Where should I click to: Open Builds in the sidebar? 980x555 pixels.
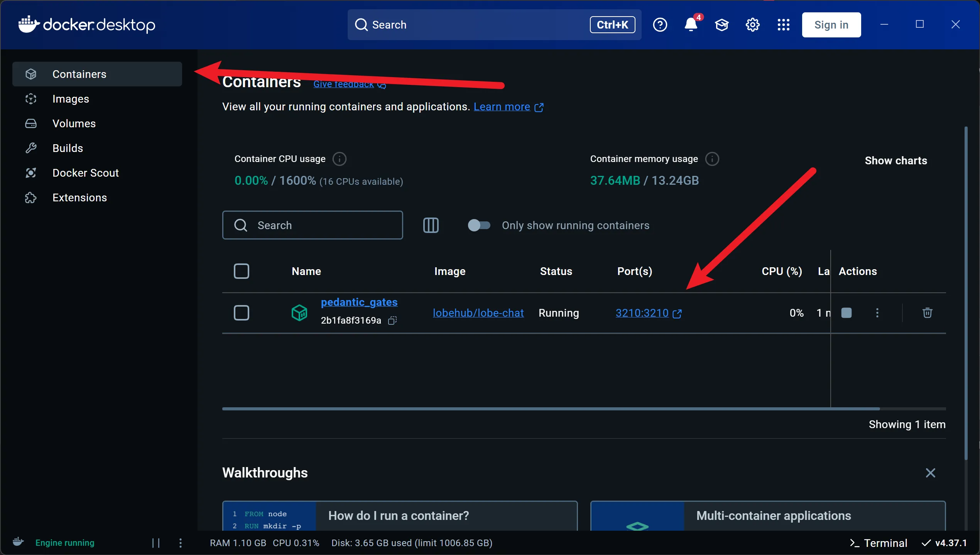pos(97,148)
